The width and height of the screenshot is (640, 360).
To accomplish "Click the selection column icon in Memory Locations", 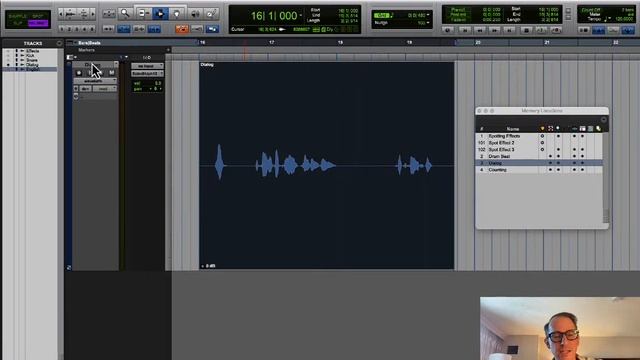I will [x=550, y=129].
